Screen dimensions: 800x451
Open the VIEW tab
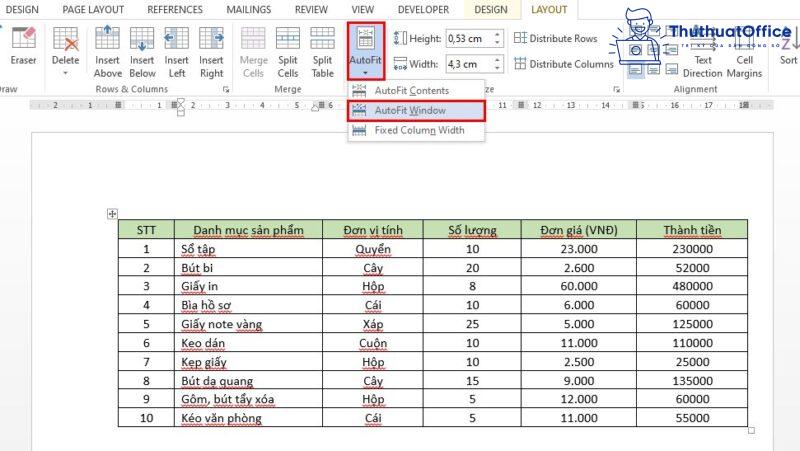[363, 10]
